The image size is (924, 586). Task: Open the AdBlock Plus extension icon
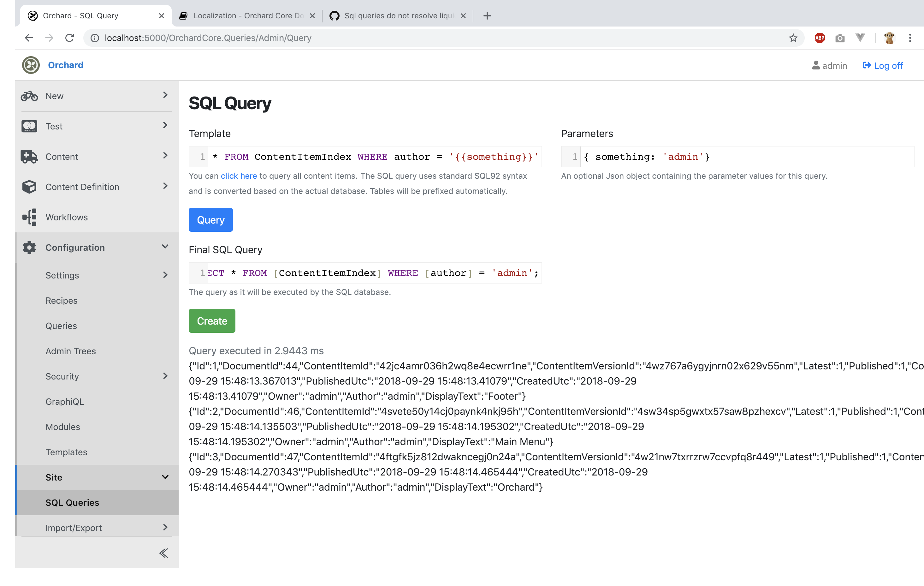click(x=819, y=38)
